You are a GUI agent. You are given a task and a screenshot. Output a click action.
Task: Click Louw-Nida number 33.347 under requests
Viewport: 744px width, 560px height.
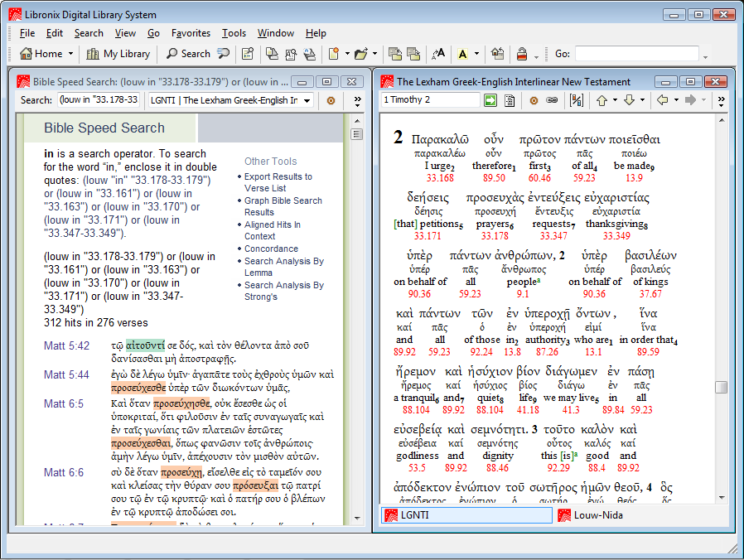553,236
